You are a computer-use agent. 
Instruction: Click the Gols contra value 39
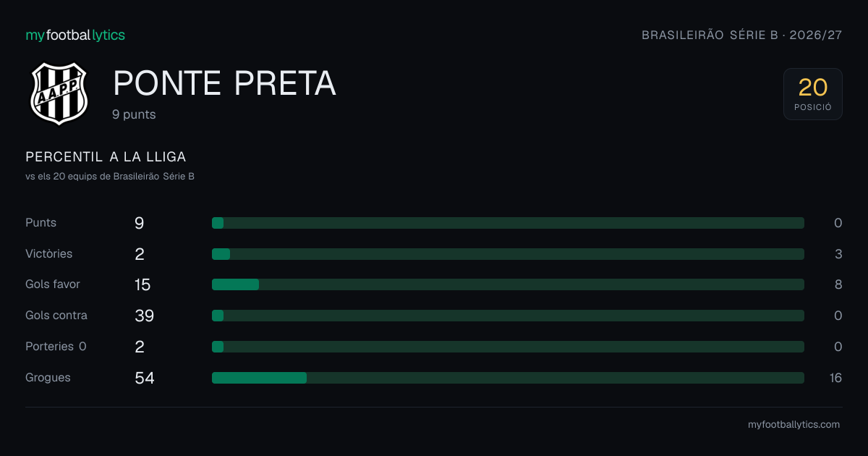coord(144,316)
